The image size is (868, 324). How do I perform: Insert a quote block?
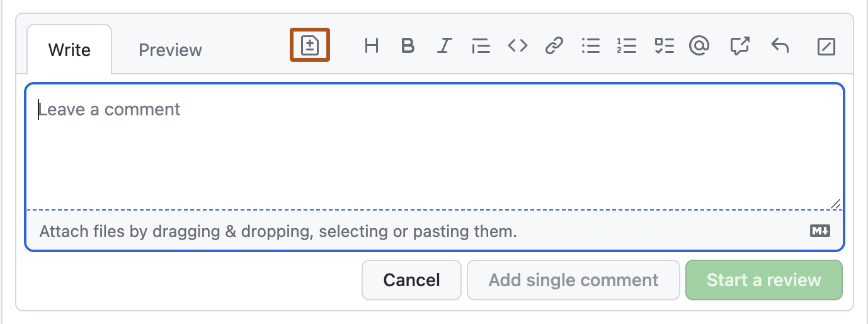click(x=481, y=46)
